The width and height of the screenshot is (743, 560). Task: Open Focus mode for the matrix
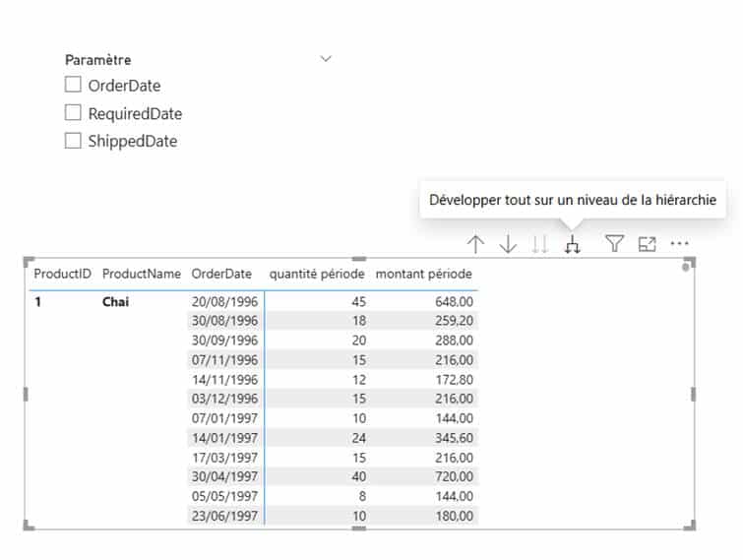(647, 244)
